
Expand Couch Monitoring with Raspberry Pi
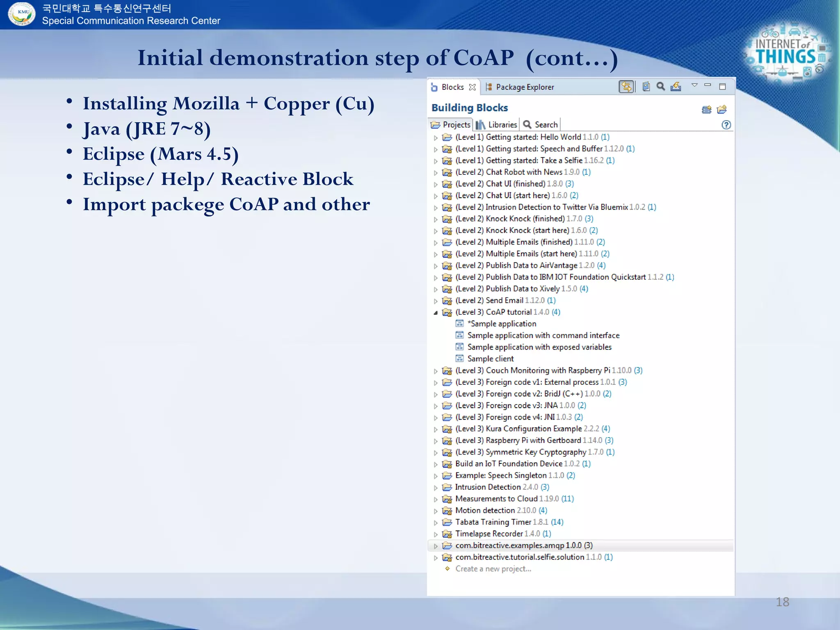point(436,371)
